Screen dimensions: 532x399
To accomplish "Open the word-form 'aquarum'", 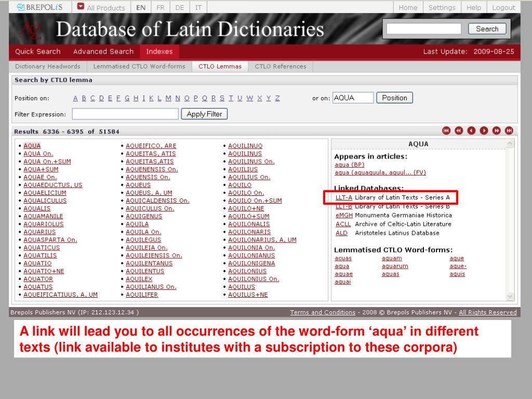I will click(395, 266).
